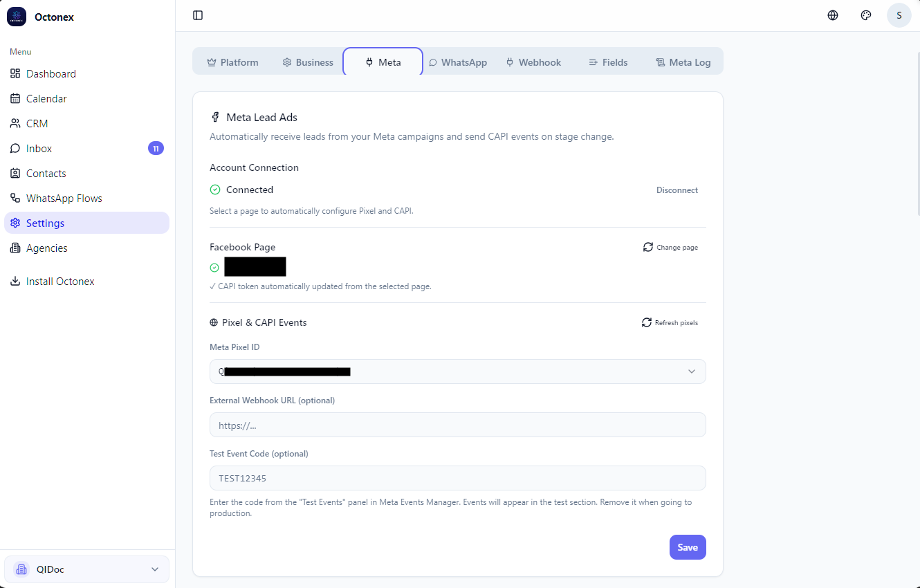Open the Inbox menu item
920x588 pixels.
[x=86, y=148]
